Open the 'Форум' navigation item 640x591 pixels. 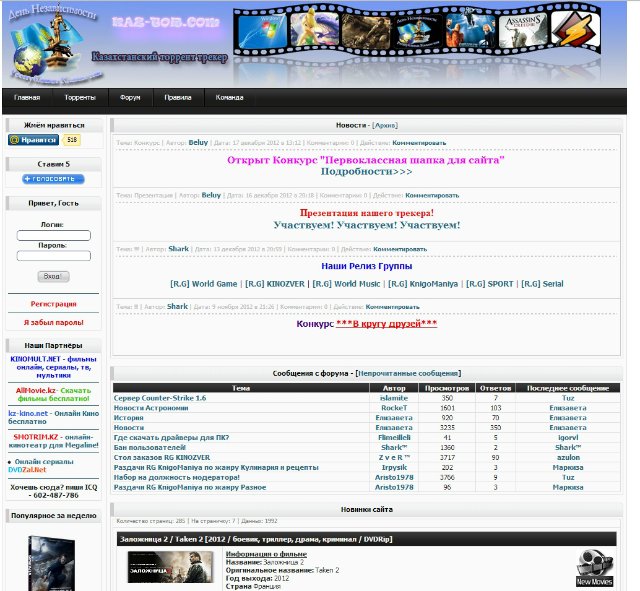click(130, 98)
